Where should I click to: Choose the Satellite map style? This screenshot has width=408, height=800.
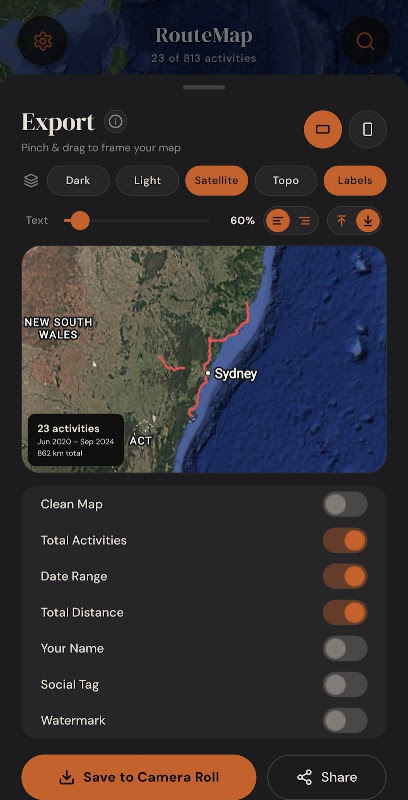pyautogui.click(x=216, y=181)
